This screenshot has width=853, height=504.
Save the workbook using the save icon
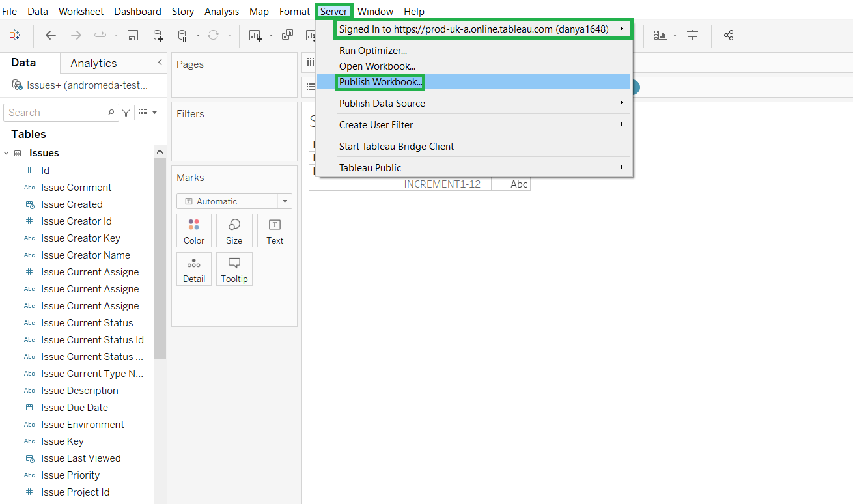click(x=132, y=35)
